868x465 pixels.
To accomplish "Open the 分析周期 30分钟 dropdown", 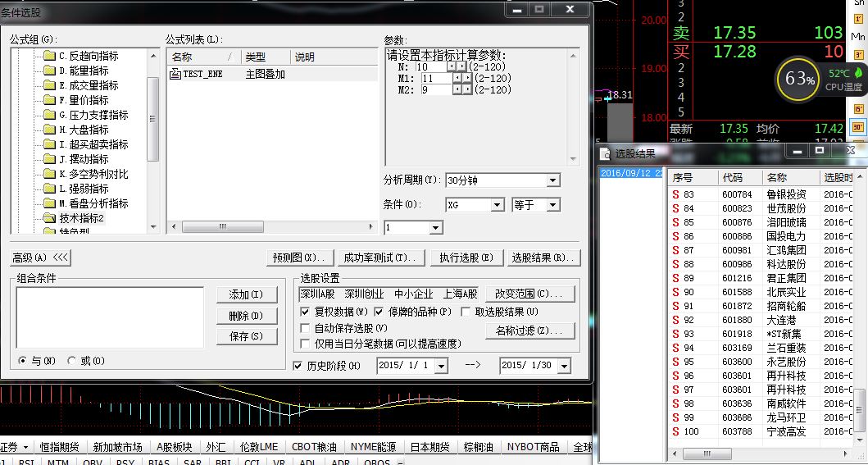I will tap(552, 180).
